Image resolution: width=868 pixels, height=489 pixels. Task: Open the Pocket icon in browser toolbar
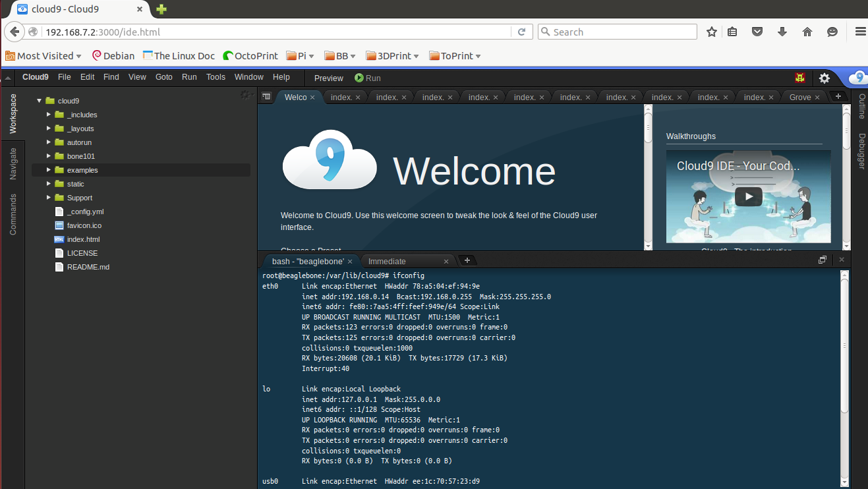click(x=758, y=32)
